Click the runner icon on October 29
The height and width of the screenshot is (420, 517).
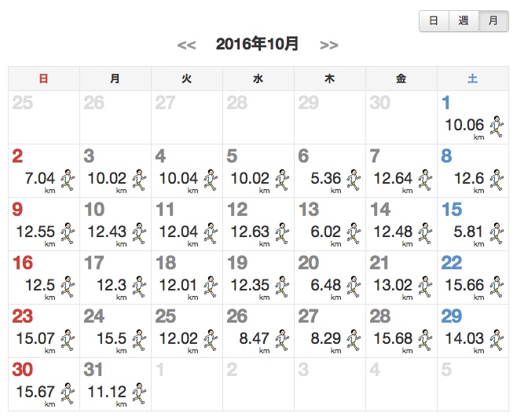(x=496, y=340)
